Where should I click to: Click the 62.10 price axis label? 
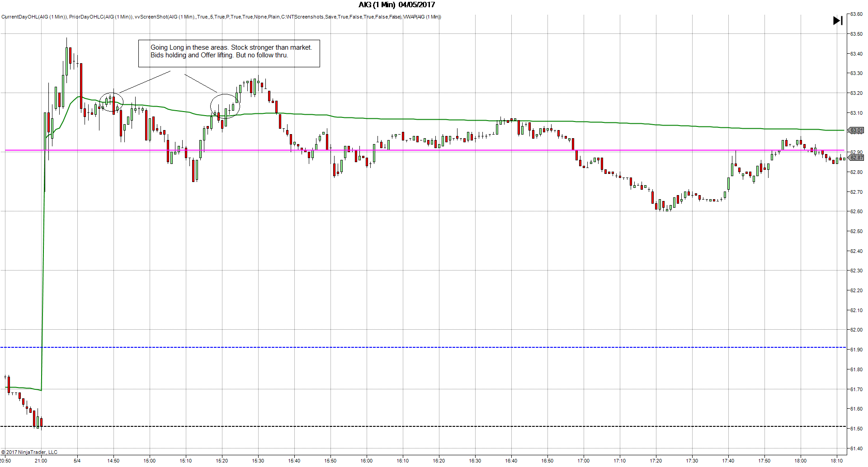pyautogui.click(x=856, y=310)
